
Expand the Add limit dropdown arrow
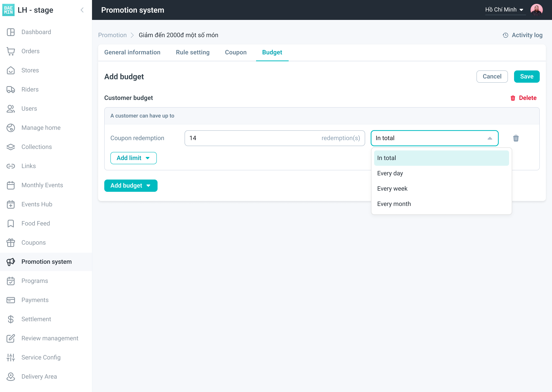[x=147, y=158]
